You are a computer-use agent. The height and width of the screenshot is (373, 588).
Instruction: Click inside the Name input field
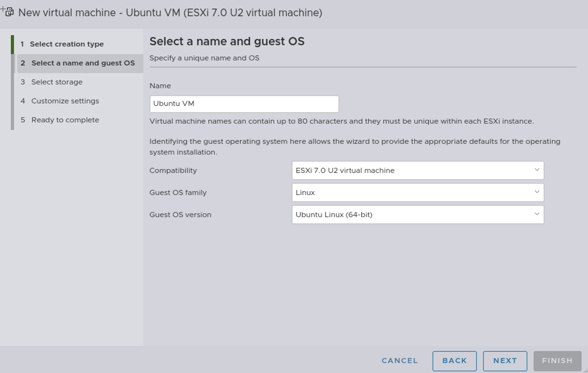[244, 104]
